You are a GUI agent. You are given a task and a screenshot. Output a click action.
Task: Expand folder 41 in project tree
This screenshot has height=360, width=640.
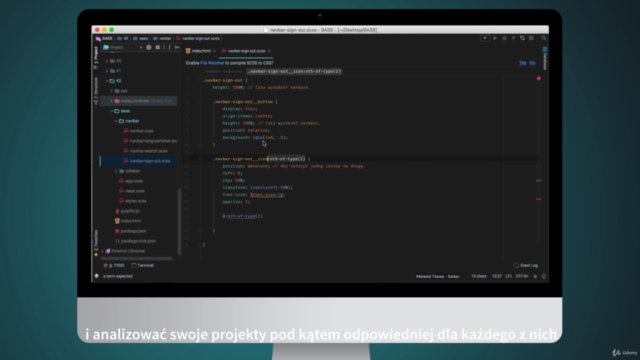(x=107, y=71)
